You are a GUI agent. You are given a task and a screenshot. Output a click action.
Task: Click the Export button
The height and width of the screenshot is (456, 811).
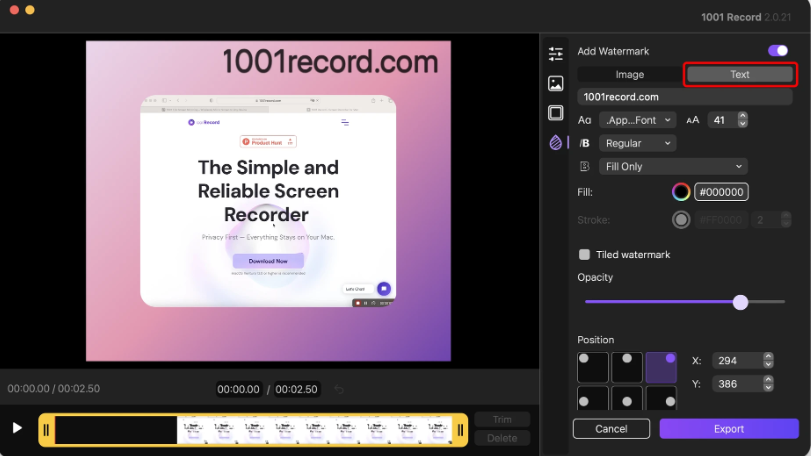[x=729, y=429]
